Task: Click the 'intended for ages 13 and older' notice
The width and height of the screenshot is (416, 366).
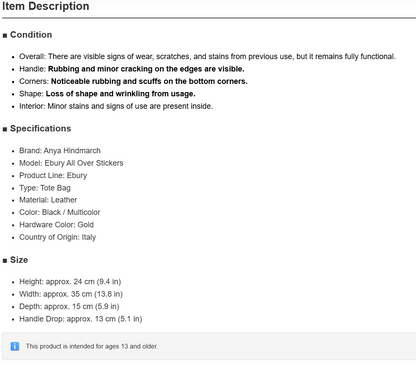Action: click(x=92, y=346)
